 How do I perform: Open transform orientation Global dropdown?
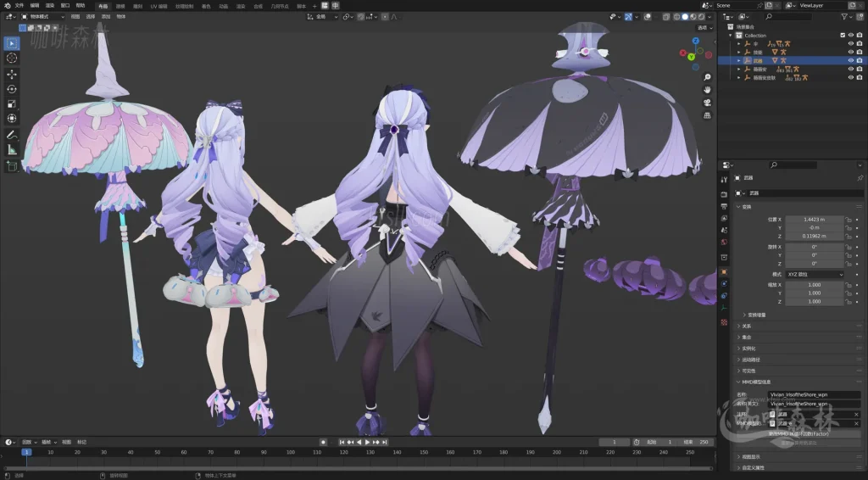tap(322, 17)
